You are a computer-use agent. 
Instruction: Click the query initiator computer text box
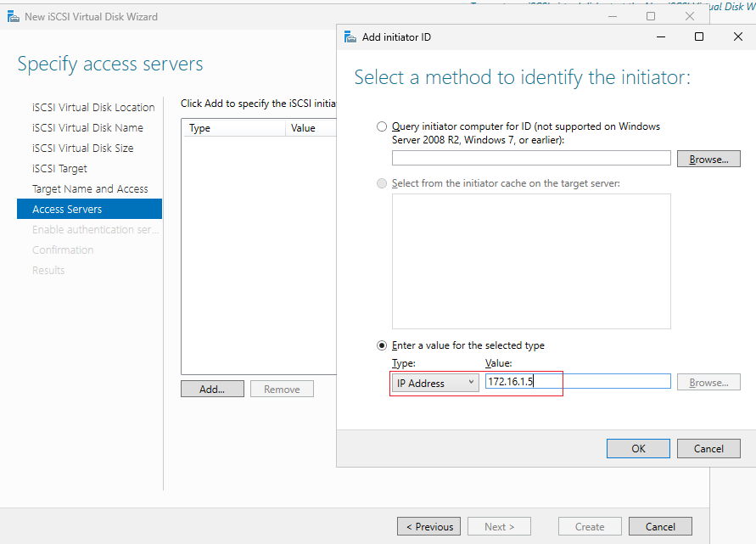click(x=531, y=158)
